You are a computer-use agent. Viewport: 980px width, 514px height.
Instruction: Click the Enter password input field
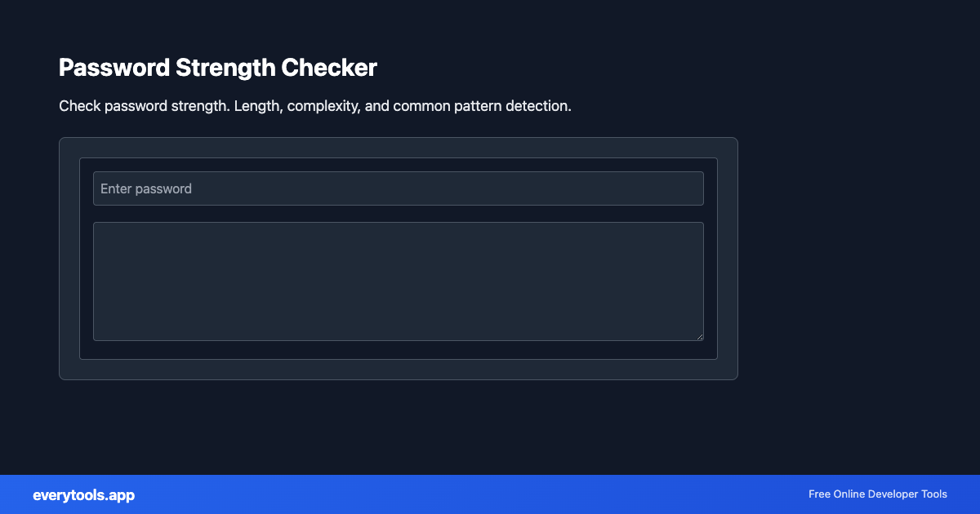[x=398, y=188]
